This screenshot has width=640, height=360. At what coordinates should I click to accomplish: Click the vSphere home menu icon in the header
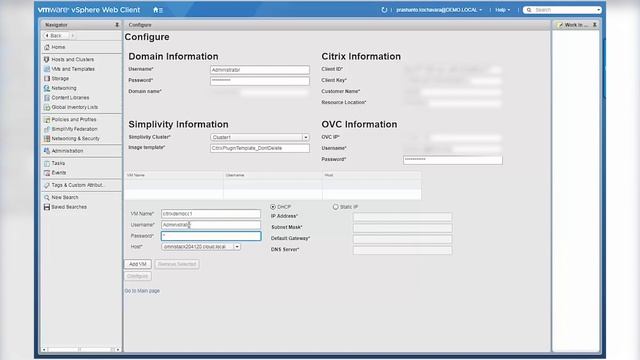(158, 10)
